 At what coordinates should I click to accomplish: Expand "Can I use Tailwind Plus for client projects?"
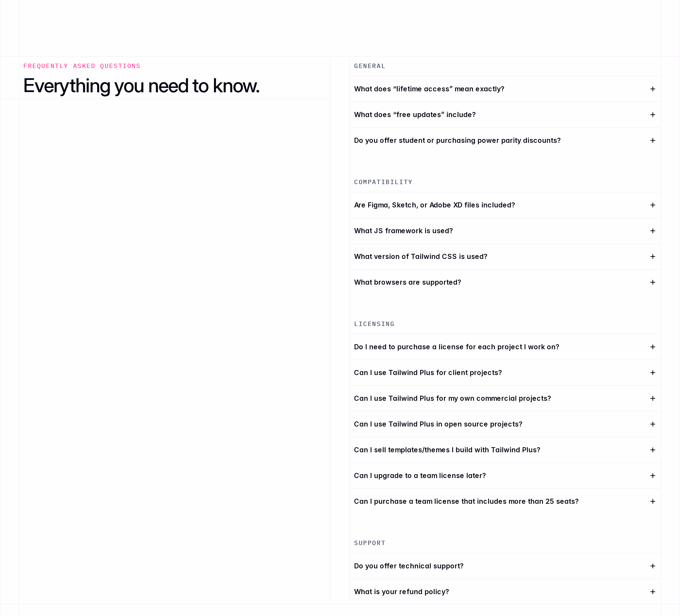click(x=505, y=373)
